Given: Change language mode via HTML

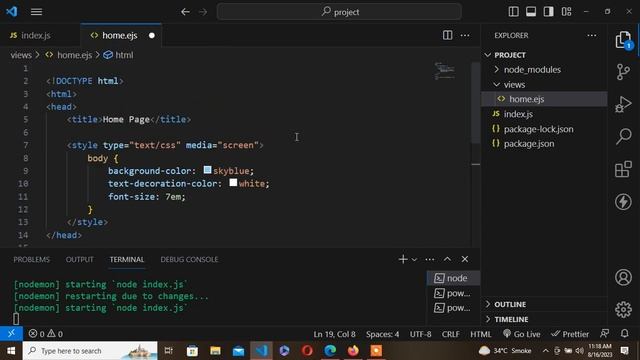Looking at the screenshot, I should (481, 334).
